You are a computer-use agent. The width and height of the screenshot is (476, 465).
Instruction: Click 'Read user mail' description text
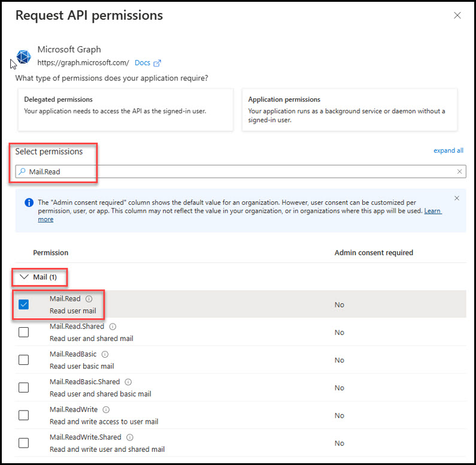click(73, 311)
